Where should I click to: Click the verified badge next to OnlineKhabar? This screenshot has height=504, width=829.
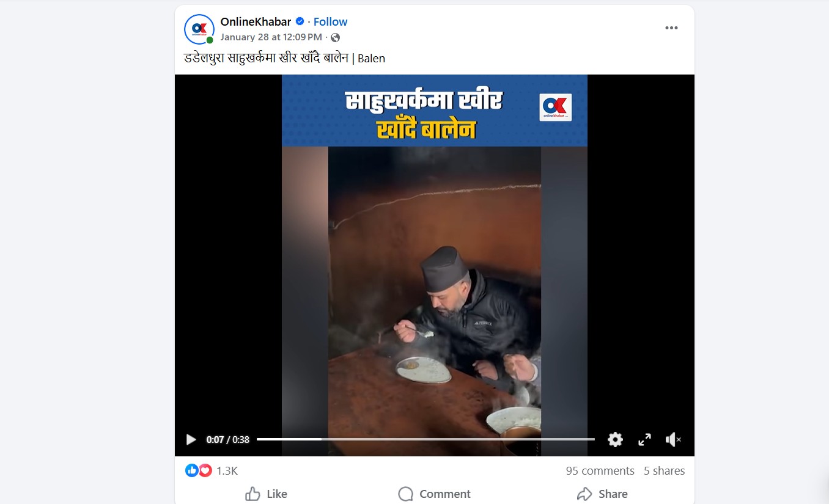click(300, 21)
